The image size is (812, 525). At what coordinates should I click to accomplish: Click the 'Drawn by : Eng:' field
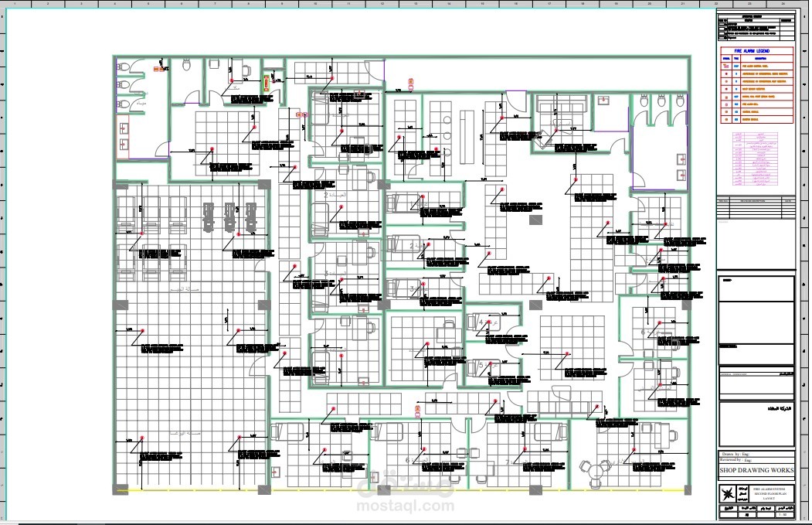tap(756, 454)
